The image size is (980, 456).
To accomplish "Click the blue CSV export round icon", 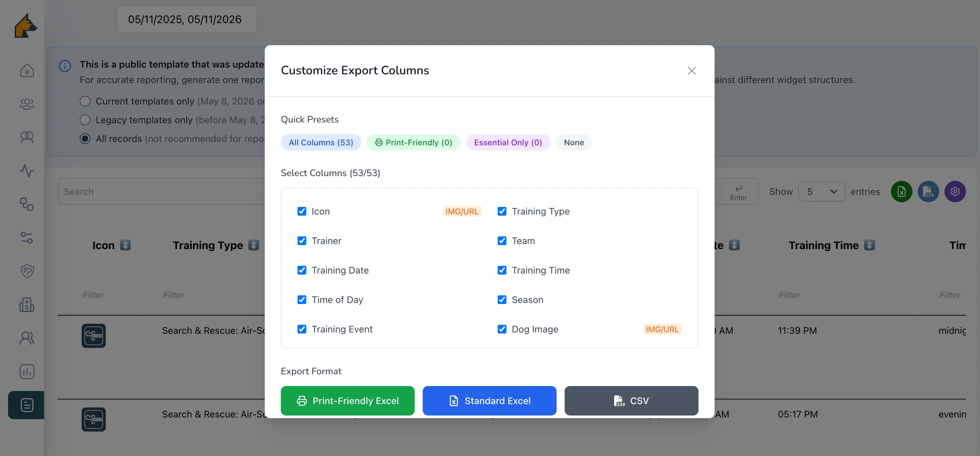I will 928,192.
